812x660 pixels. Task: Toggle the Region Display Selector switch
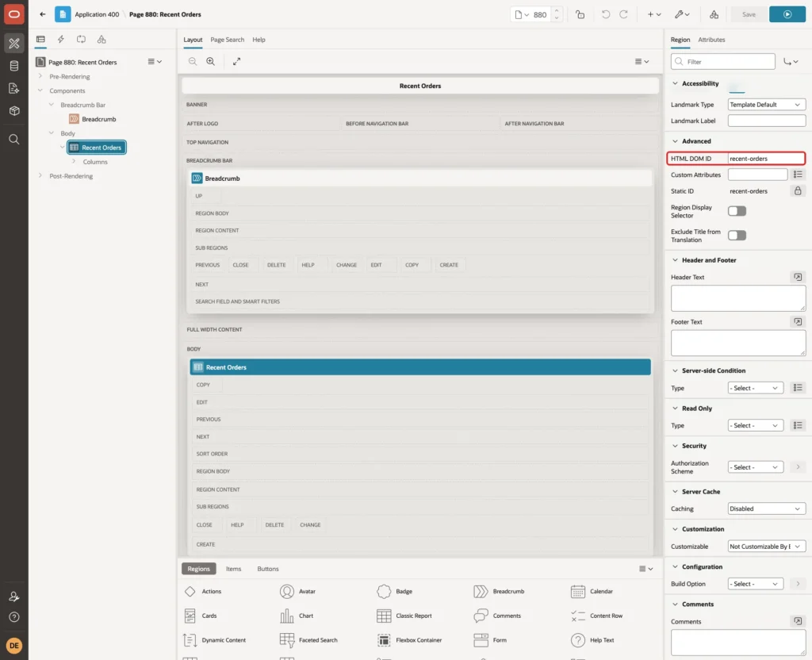pos(737,211)
